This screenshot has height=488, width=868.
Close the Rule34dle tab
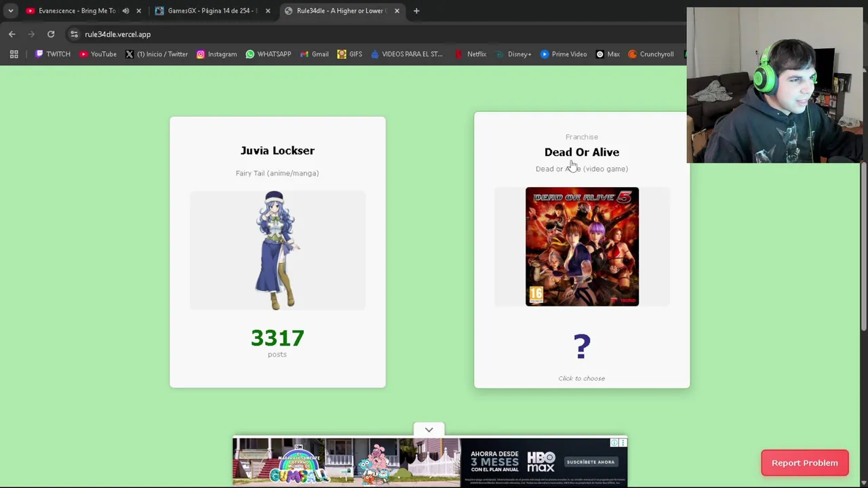(397, 11)
